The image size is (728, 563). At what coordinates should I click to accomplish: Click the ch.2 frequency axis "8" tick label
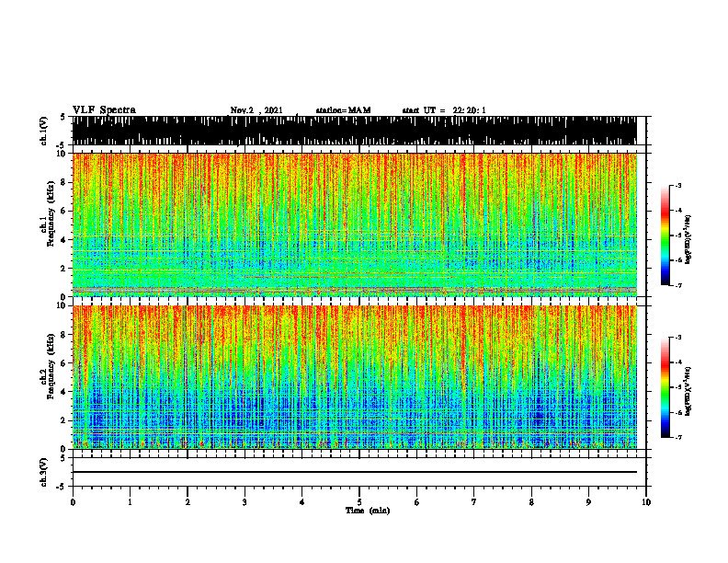point(63,335)
